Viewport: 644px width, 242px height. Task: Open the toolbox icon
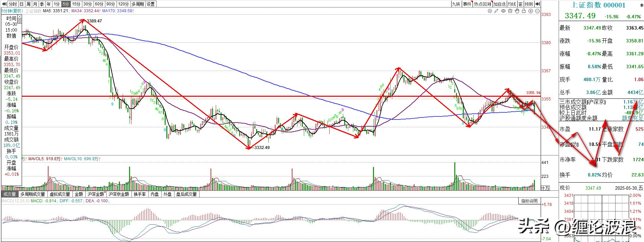[510, 11]
